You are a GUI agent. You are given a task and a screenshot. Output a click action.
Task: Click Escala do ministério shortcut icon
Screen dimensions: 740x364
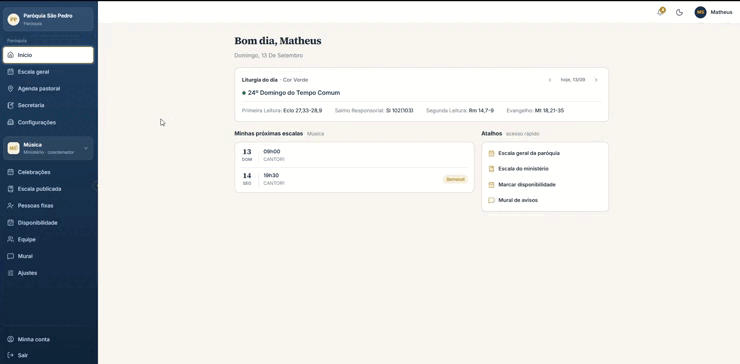tap(491, 169)
